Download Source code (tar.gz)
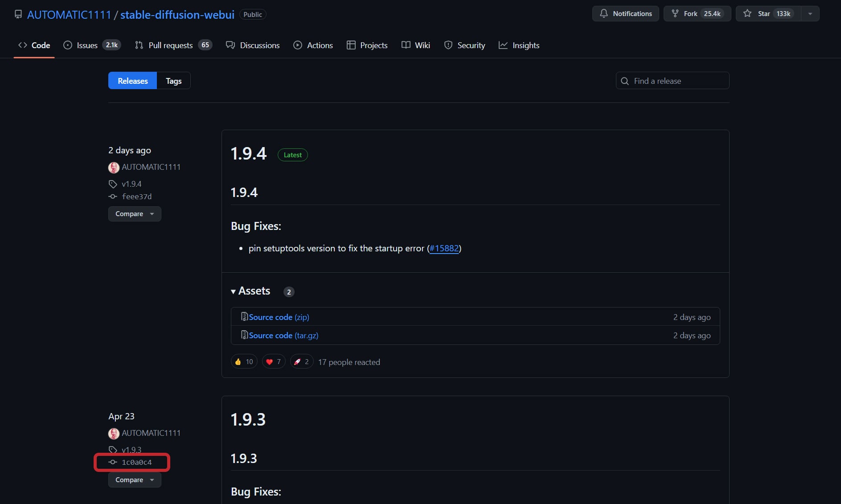Image resolution: width=841 pixels, height=504 pixels. (x=283, y=336)
